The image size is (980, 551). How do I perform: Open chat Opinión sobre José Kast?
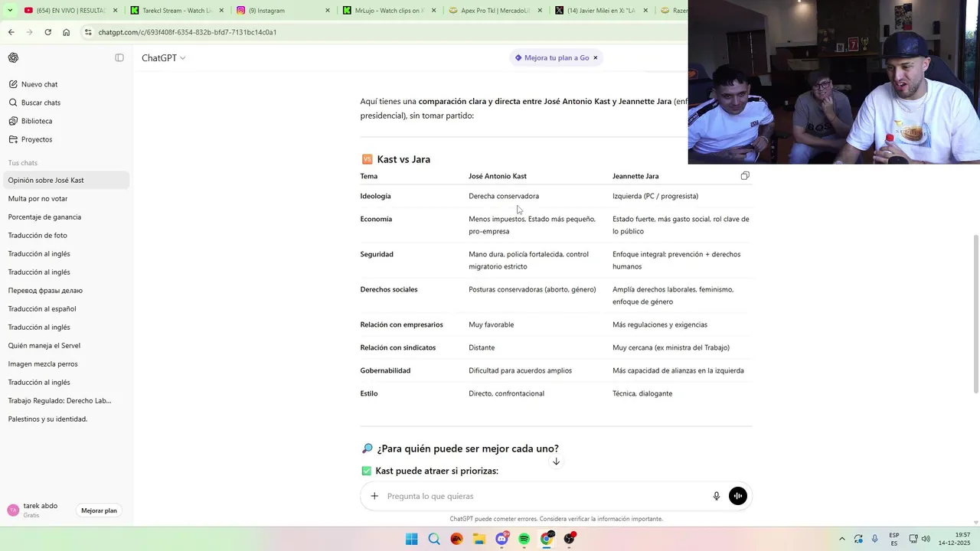67,181
